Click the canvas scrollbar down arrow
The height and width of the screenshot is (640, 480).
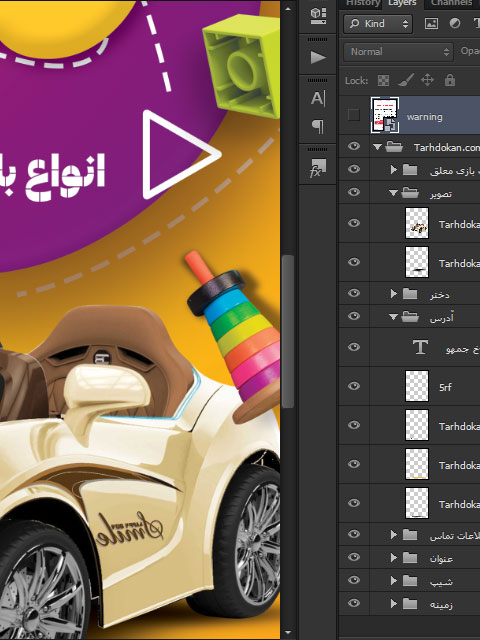tap(288, 633)
